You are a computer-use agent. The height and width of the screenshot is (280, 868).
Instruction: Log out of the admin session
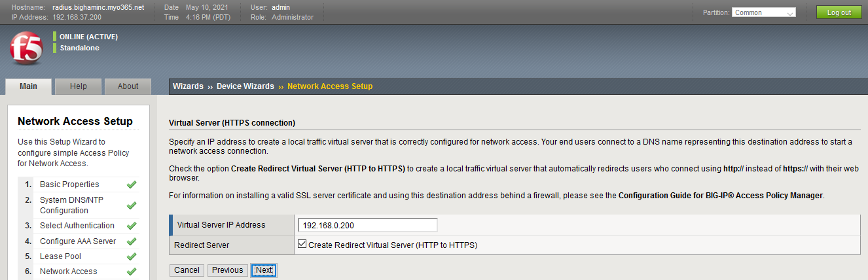(x=839, y=12)
